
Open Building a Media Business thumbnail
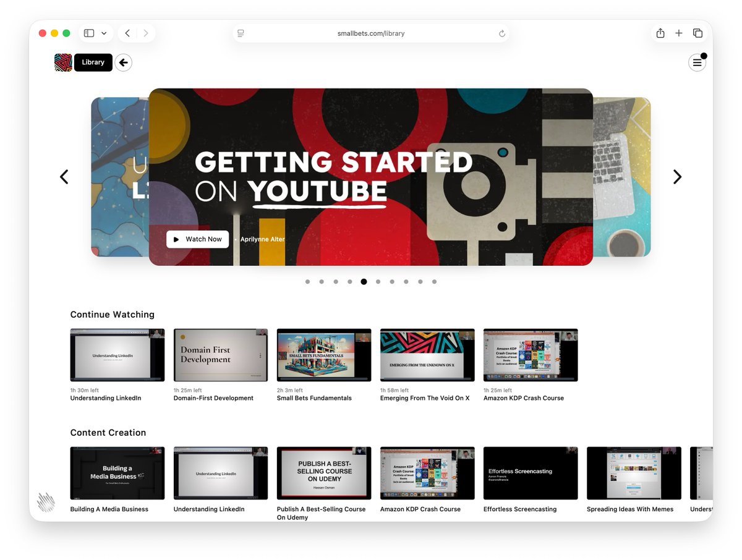[117, 473]
